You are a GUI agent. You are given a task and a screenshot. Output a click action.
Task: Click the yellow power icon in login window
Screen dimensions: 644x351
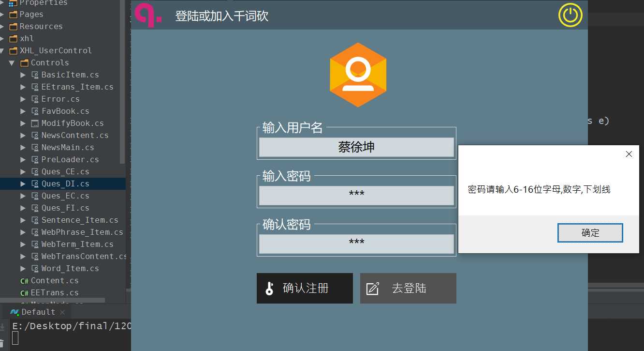tap(570, 15)
